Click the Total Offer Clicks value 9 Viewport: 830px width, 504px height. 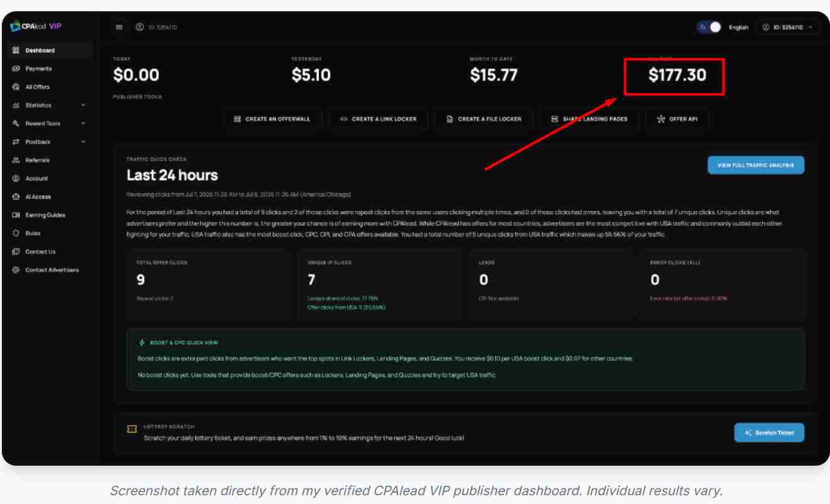(141, 279)
